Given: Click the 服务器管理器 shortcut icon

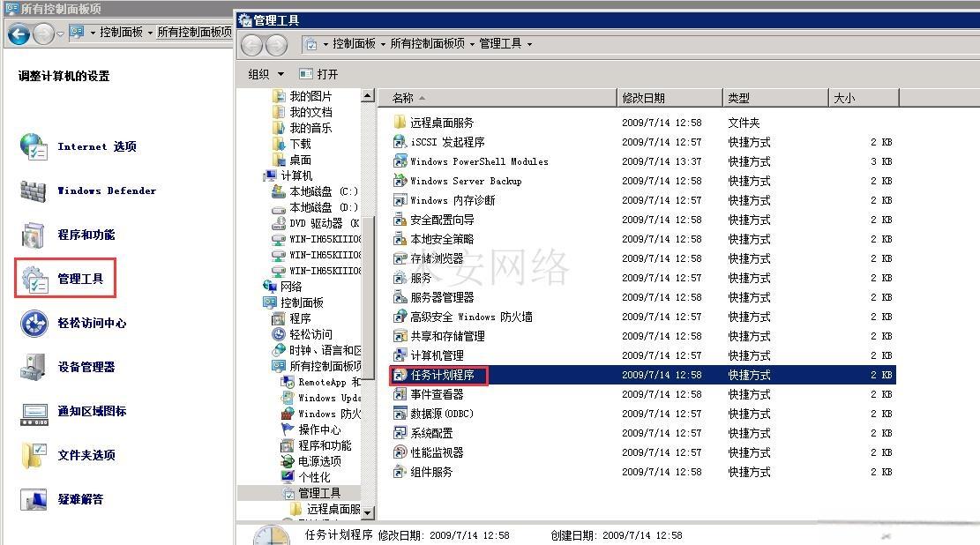Looking at the screenshot, I should coord(400,297).
